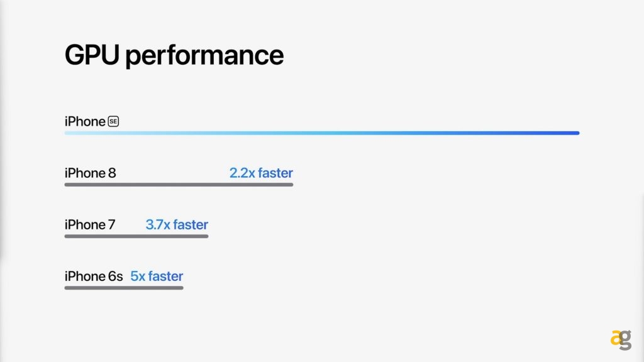The height and width of the screenshot is (362, 644).
Task: Click the word GPU in the title
Action: click(x=92, y=55)
